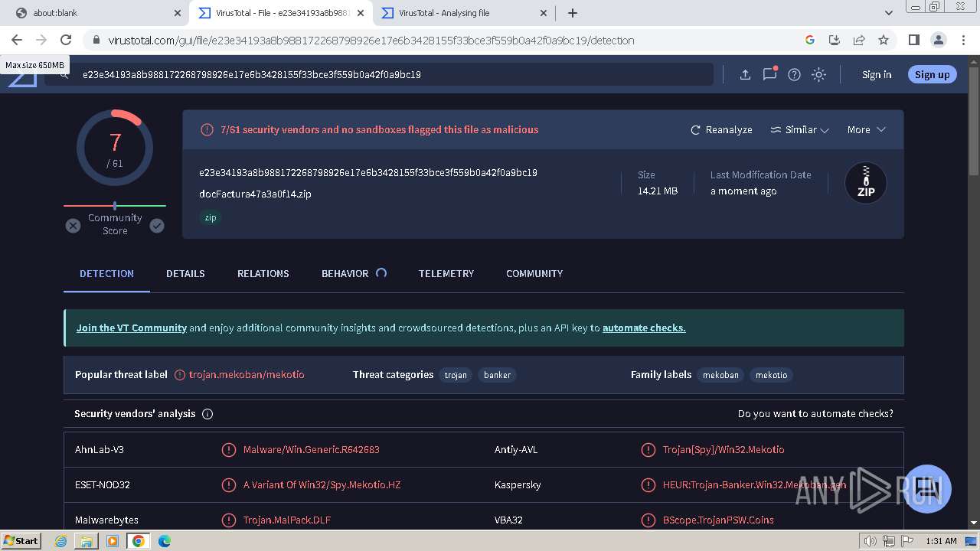Viewport: 980px width, 551px height.
Task: Click the mekoban family label
Action: pos(720,375)
